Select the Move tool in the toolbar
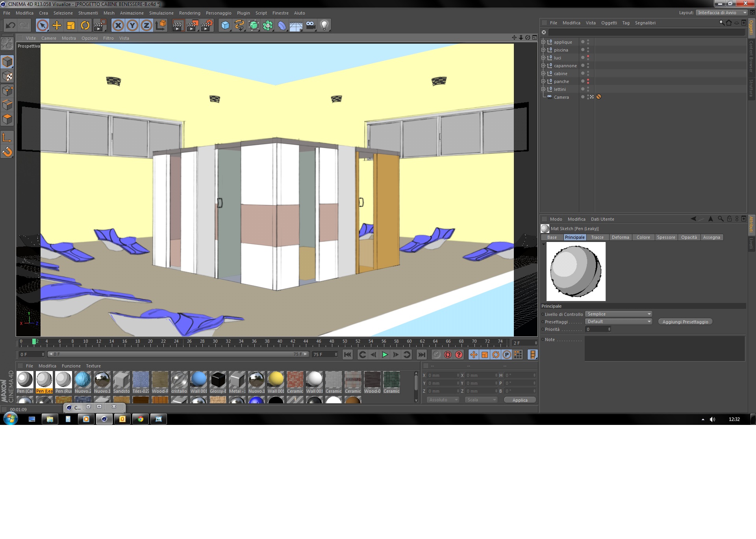Image resolution: width=756 pixels, height=539 pixels. point(57,26)
